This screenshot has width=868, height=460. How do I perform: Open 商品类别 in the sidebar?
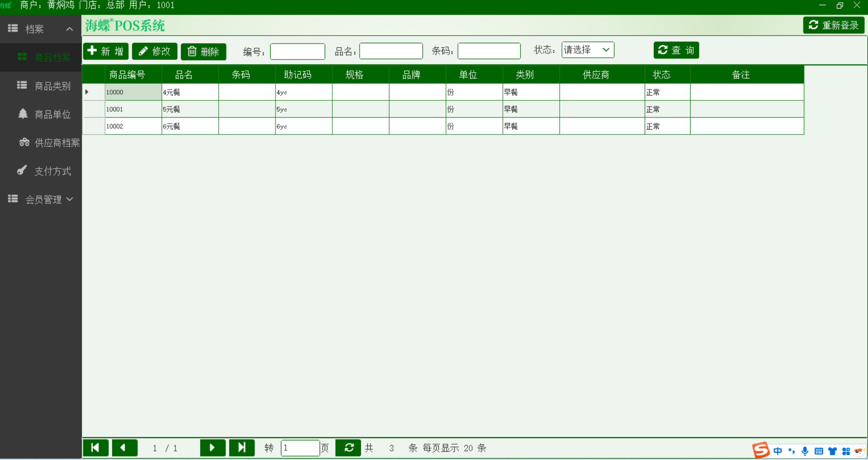52,86
